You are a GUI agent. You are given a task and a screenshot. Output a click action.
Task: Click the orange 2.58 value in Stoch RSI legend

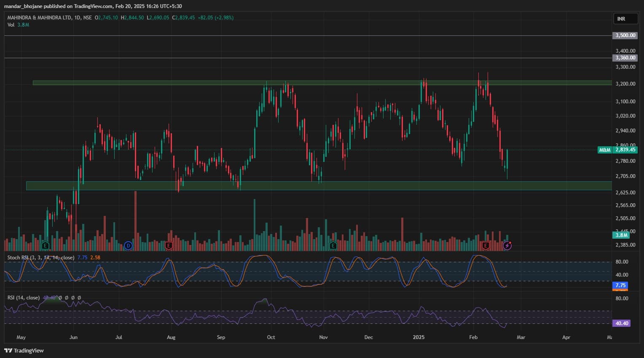tap(95, 258)
